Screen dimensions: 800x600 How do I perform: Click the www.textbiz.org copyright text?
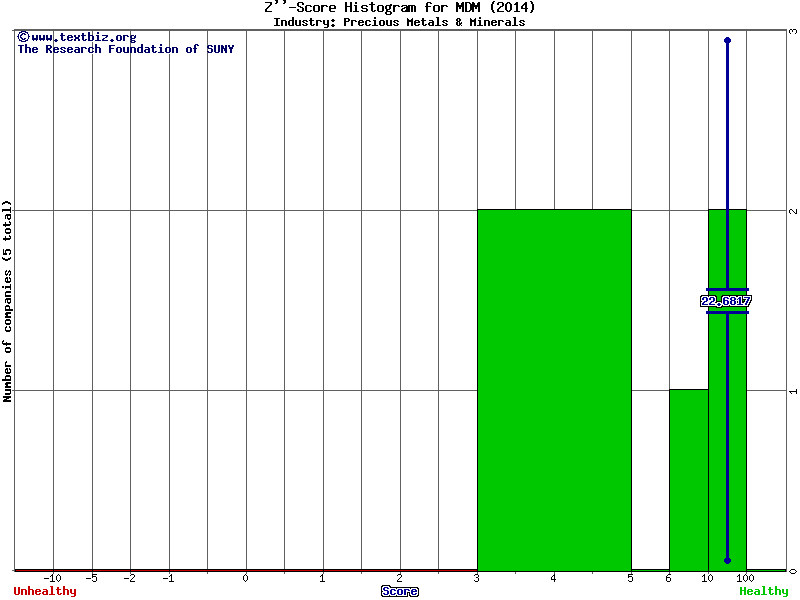coord(77,37)
